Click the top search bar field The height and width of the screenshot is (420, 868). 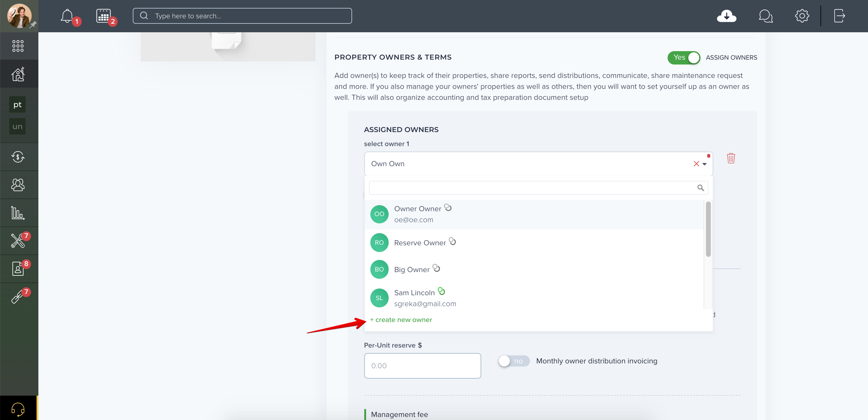coord(242,16)
